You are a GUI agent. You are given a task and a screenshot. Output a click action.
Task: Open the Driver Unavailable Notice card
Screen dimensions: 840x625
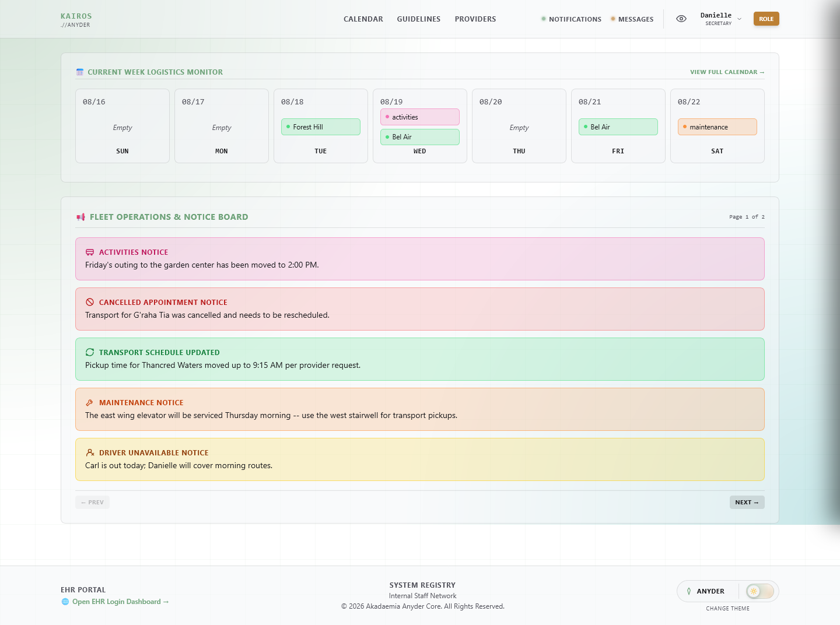point(420,459)
